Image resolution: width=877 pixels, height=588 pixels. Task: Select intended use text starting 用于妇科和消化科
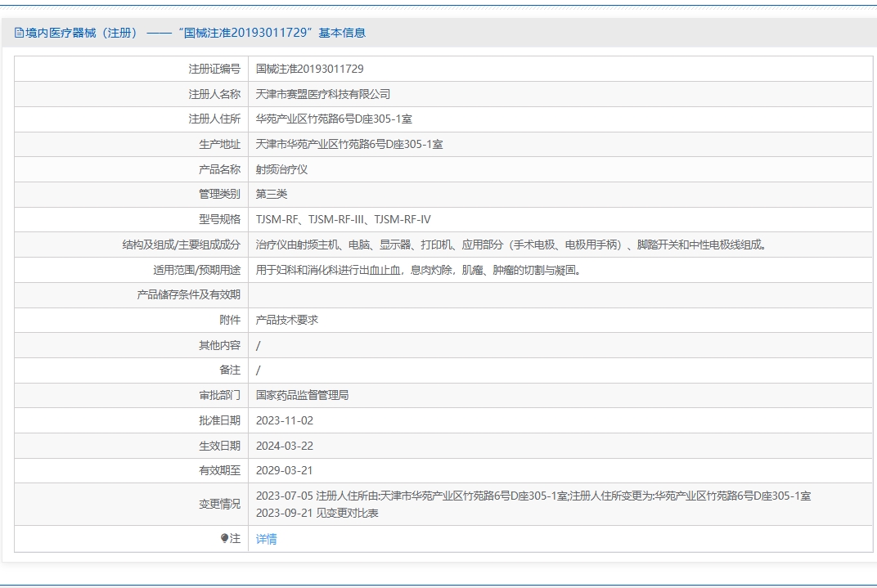(x=418, y=270)
